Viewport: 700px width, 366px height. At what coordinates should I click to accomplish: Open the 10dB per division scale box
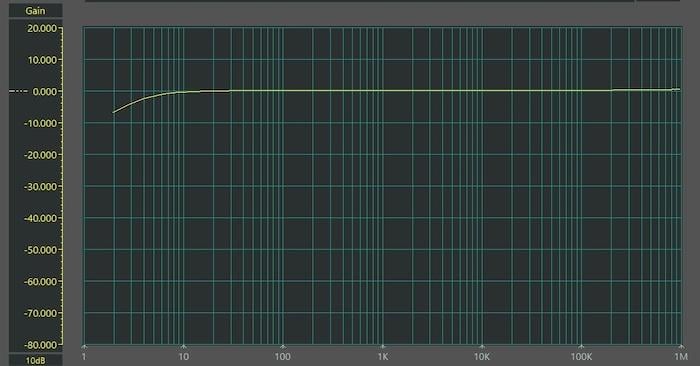tap(35, 360)
